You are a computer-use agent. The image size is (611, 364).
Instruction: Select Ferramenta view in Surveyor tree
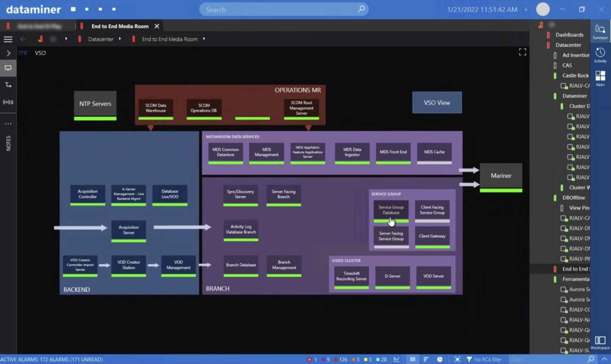pyautogui.click(x=576, y=279)
